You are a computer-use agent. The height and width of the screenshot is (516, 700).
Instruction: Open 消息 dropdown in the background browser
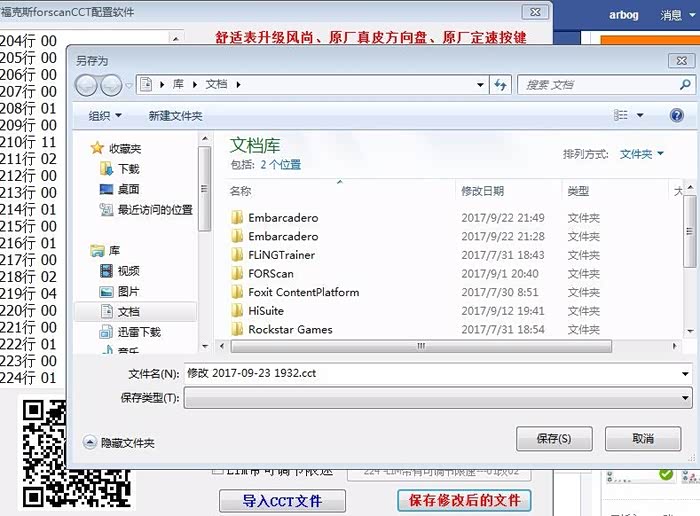pos(678,15)
